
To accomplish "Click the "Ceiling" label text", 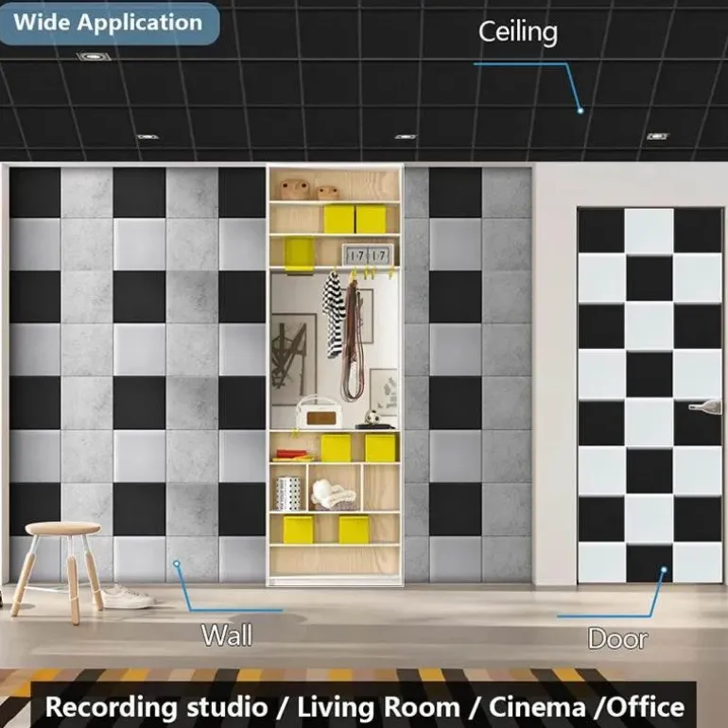I will (x=518, y=32).
